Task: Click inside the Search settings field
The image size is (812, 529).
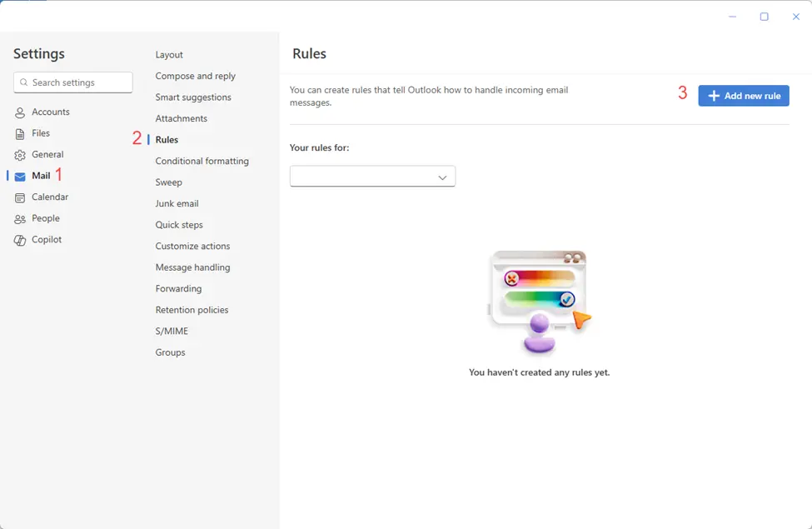Action: pyautogui.click(x=75, y=82)
